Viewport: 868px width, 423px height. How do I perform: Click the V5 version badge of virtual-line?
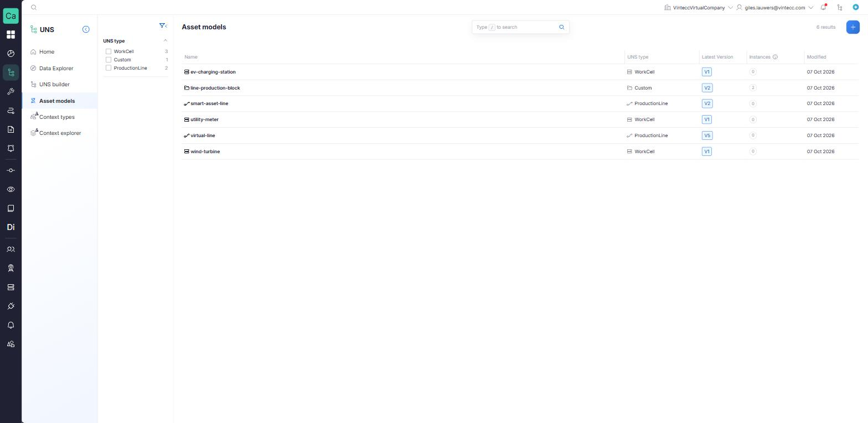click(x=707, y=135)
